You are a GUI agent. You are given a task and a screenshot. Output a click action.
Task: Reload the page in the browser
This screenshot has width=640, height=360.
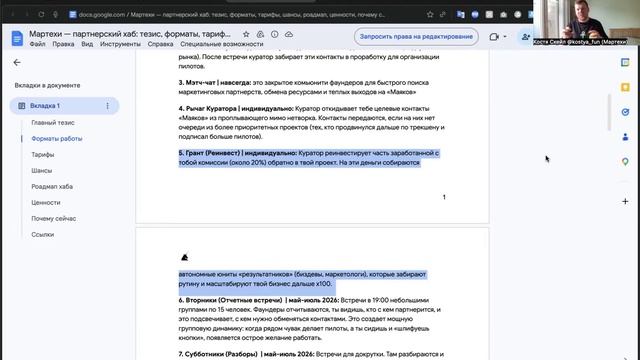click(41, 14)
